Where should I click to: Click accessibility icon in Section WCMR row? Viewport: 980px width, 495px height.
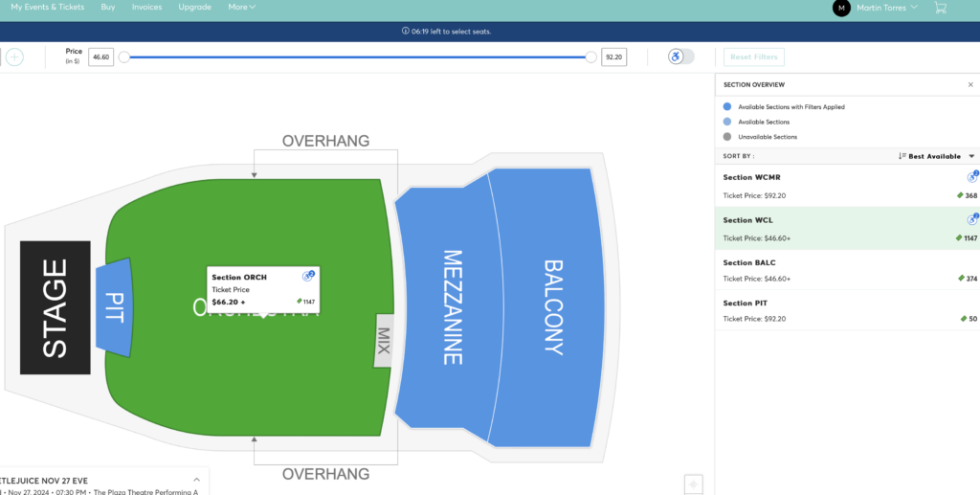pos(972,177)
